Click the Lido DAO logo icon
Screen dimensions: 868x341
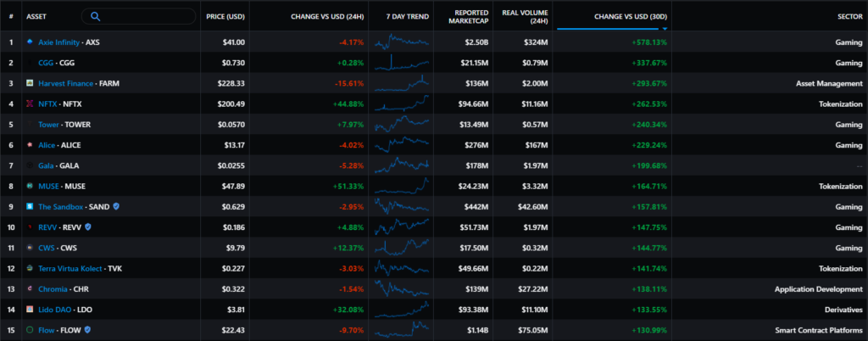click(31, 309)
